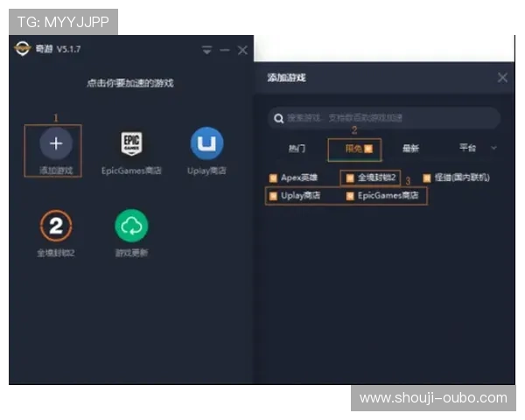Image resolution: width=525 pixels, height=420 pixels.
Task: Launch the Uplay store icon
Action: 206,143
